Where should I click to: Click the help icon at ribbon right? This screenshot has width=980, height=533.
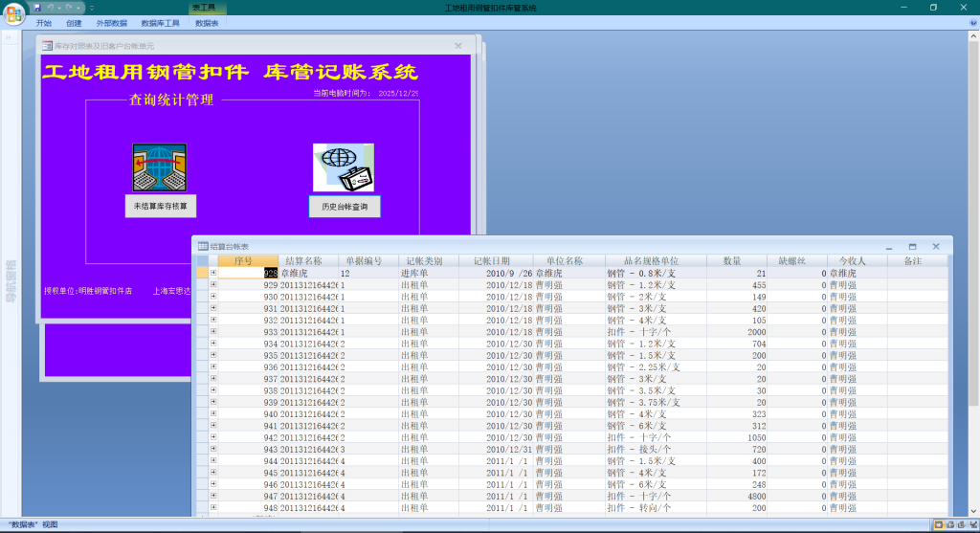tap(972, 22)
